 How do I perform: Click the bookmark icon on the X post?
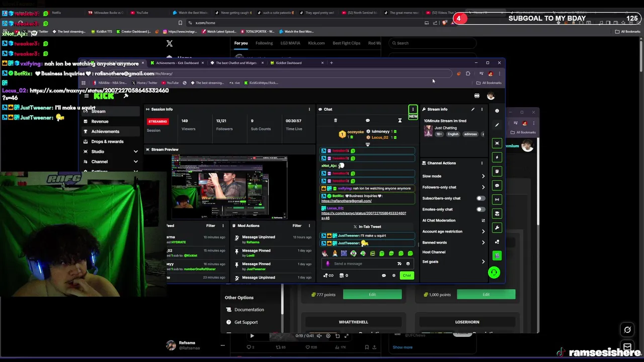[x=367, y=347]
